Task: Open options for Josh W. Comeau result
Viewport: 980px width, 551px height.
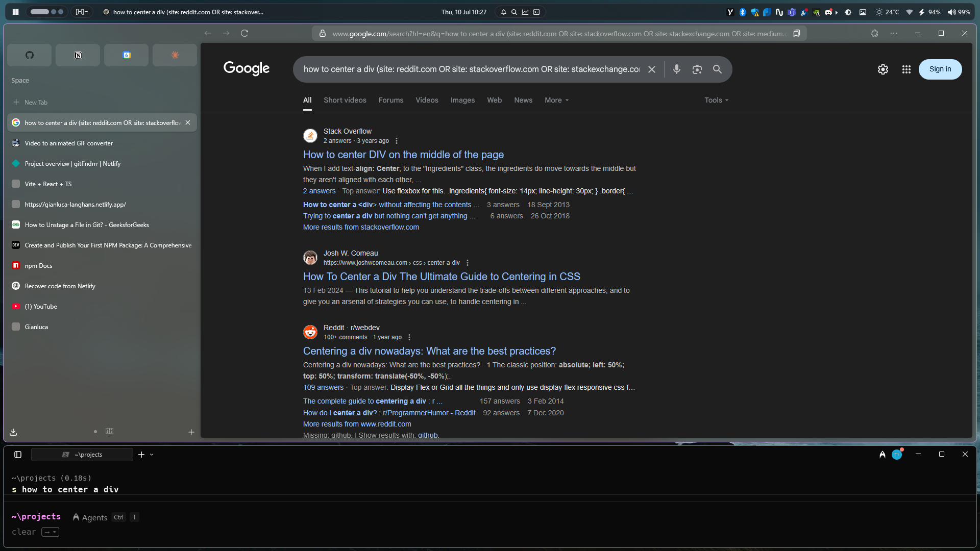Action: tap(468, 263)
